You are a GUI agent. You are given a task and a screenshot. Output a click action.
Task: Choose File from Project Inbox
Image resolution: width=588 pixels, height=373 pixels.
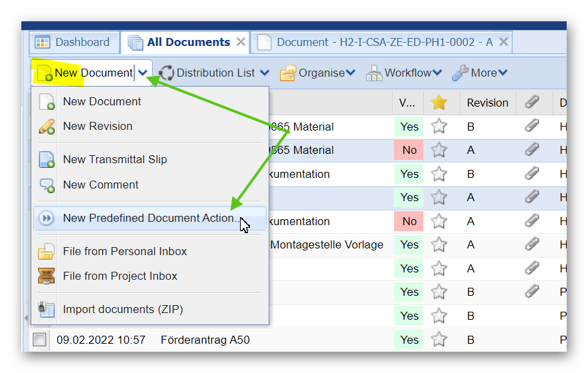pos(150,276)
